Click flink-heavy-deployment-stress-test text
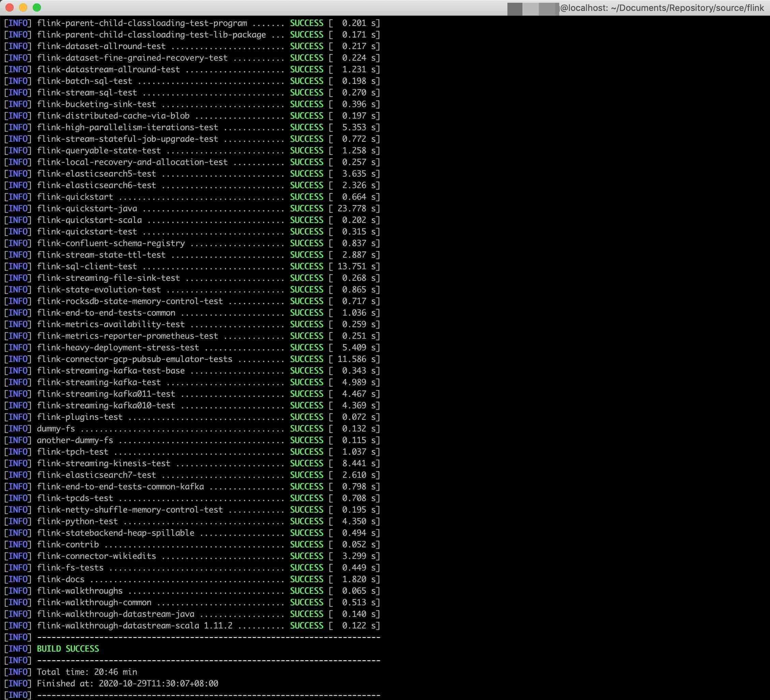Image resolution: width=770 pixels, height=700 pixels. point(118,348)
